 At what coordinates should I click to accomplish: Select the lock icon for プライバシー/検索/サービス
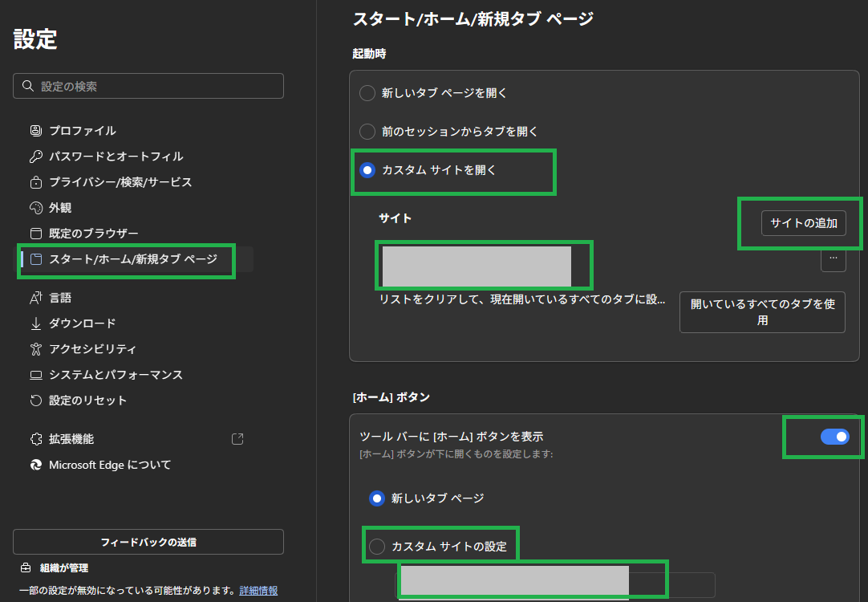click(x=36, y=182)
